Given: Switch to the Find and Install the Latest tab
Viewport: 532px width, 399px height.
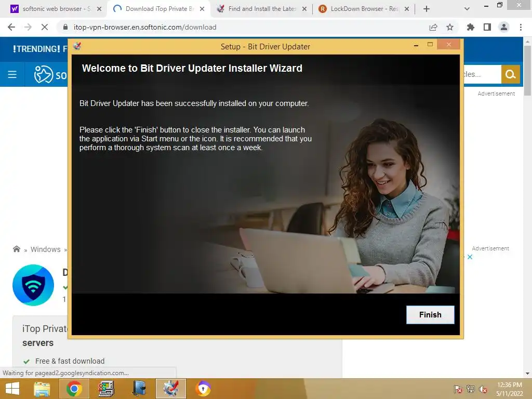Looking at the screenshot, I should 261,9.
